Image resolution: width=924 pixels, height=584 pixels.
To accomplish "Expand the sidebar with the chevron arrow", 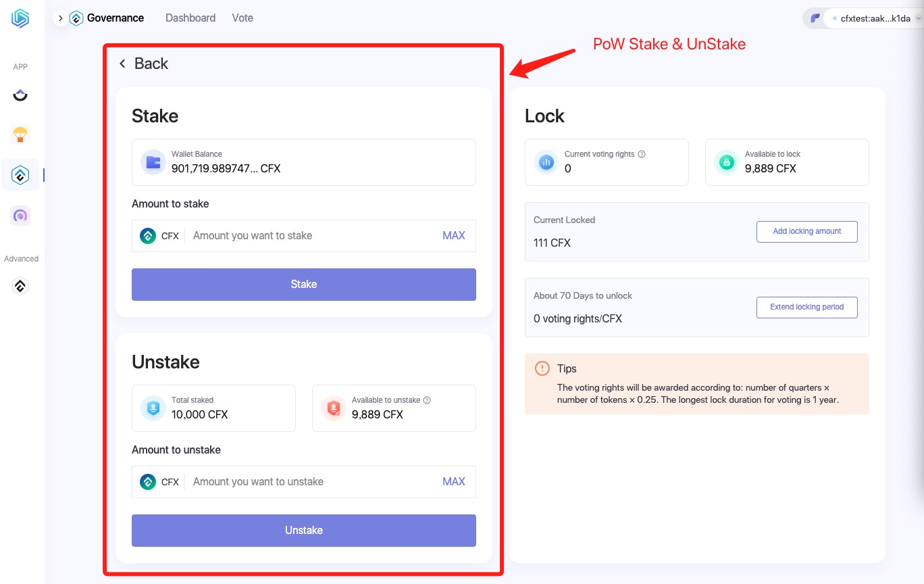I will [x=60, y=18].
